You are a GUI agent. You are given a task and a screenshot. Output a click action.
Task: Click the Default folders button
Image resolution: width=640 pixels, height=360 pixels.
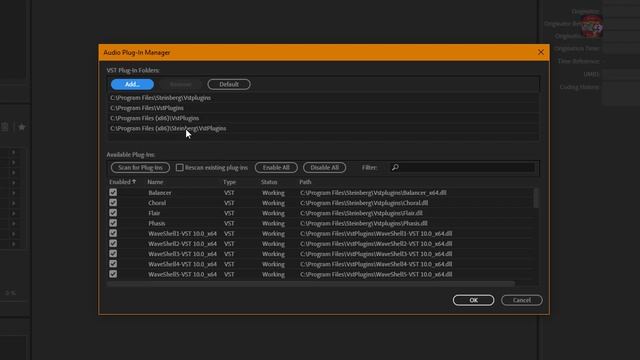229,84
